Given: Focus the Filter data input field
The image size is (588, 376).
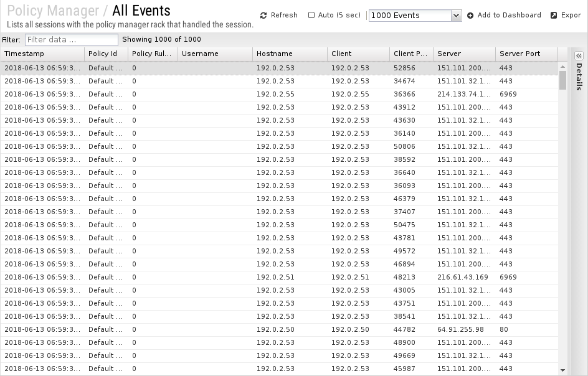Looking at the screenshot, I should [x=72, y=40].
